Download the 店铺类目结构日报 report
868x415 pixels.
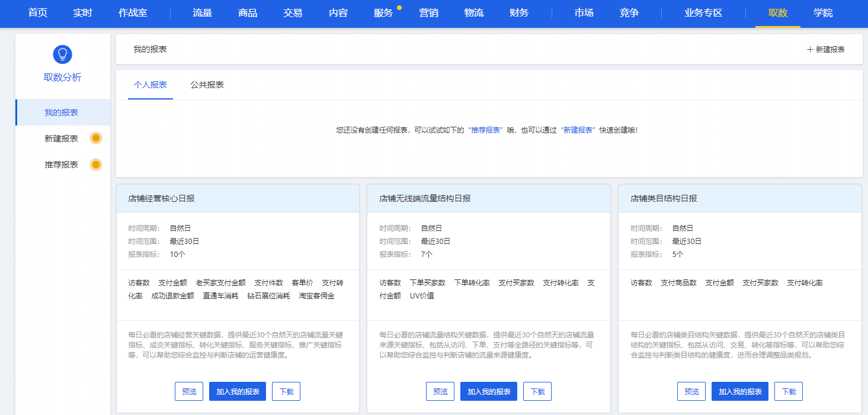point(789,391)
